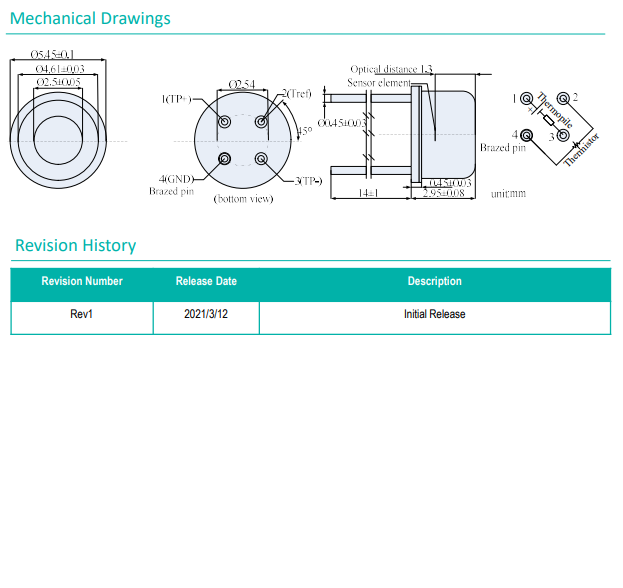The image size is (623, 588).
Task: Click schematic pin 1 terminal circle
Action: pos(527,98)
